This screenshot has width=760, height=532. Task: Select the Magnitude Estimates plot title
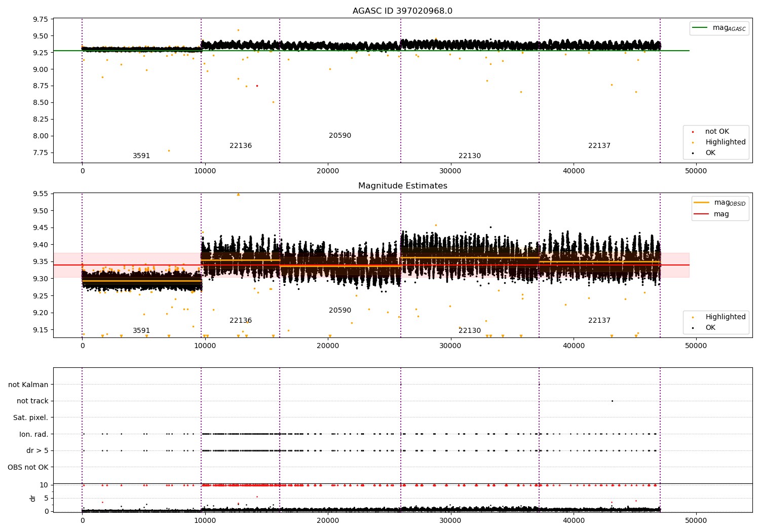[402, 186]
